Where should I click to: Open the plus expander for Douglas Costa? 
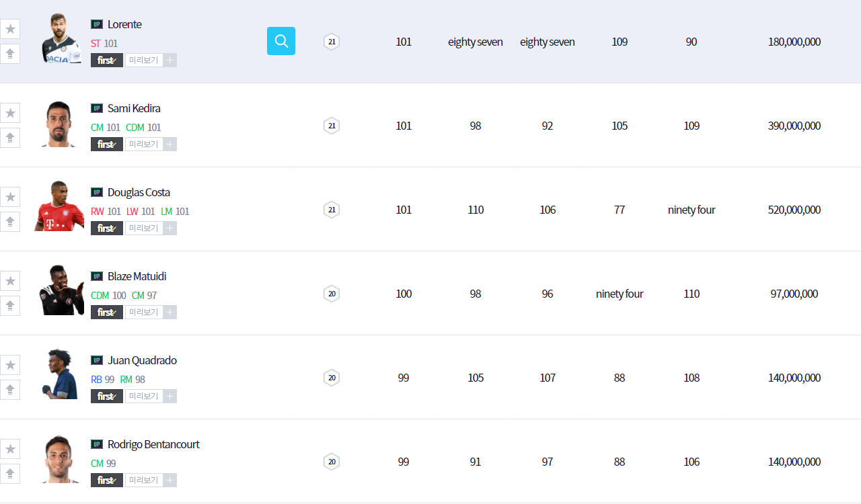tap(170, 228)
